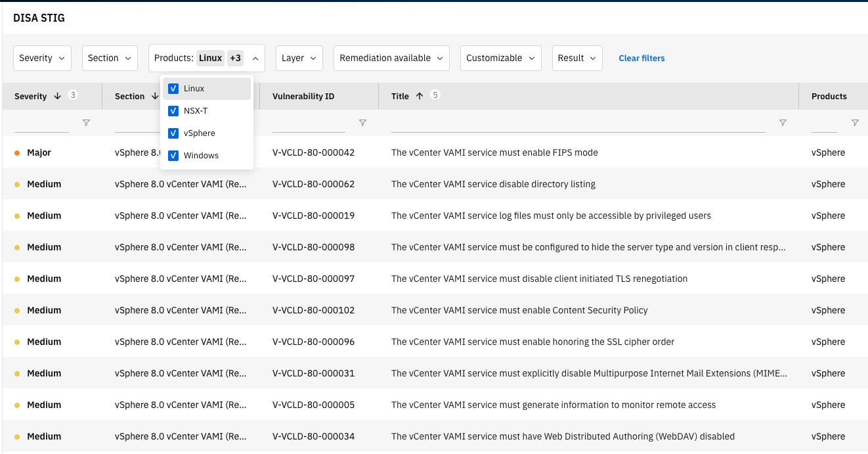Viewport: 868px width, 454px height.
Task: Expand the Remediation available dropdown
Action: (x=391, y=58)
